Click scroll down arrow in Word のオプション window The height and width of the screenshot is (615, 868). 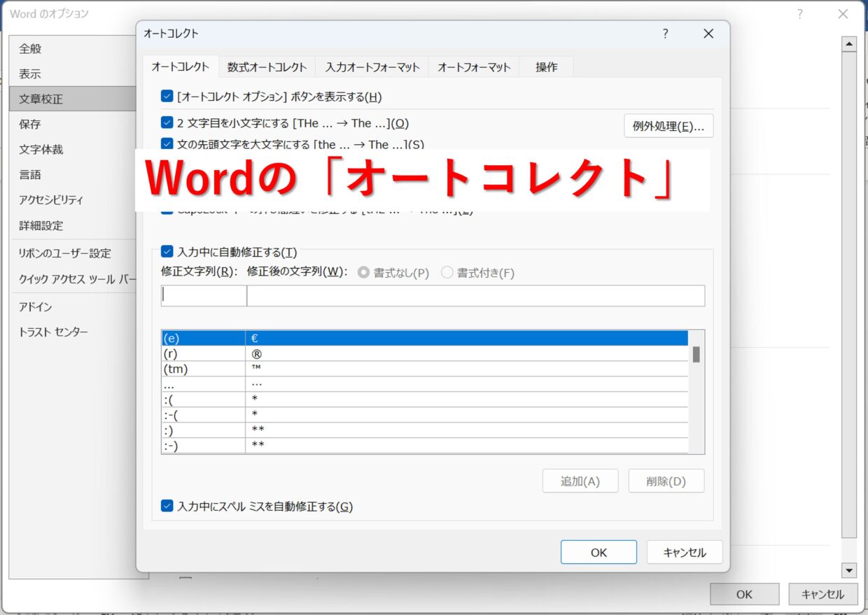[x=849, y=570]
